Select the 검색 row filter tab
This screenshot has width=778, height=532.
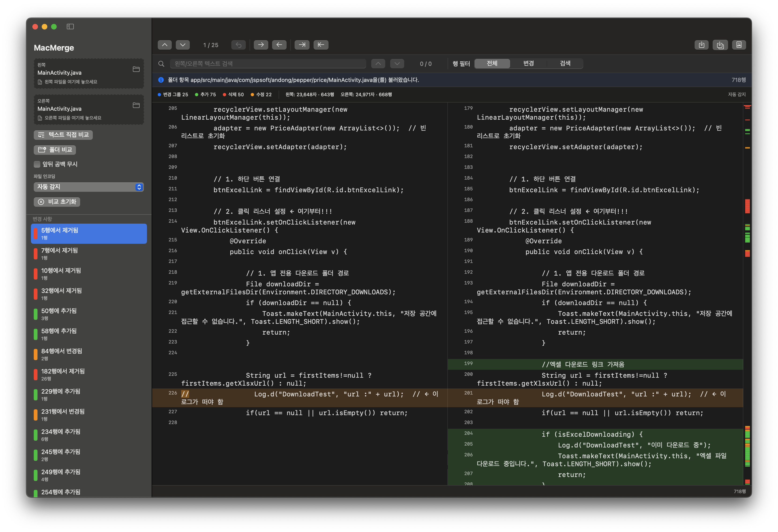(565, 63)
